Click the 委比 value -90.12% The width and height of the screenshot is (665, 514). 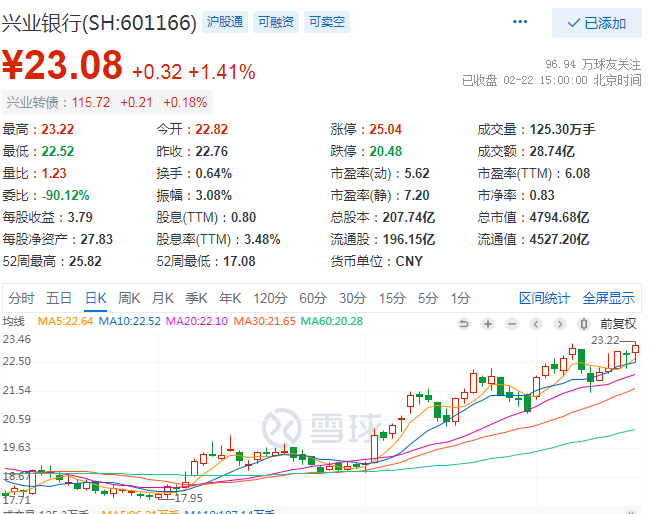(65, 195)
